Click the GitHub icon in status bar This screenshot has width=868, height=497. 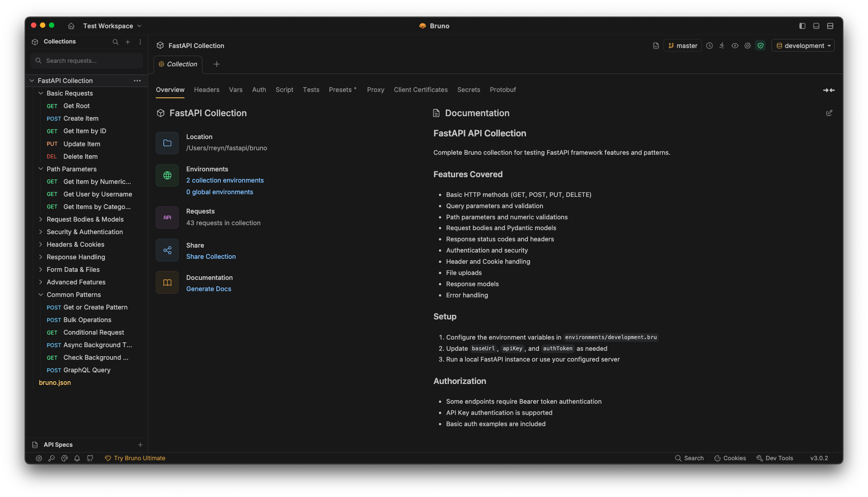[90, 458]
